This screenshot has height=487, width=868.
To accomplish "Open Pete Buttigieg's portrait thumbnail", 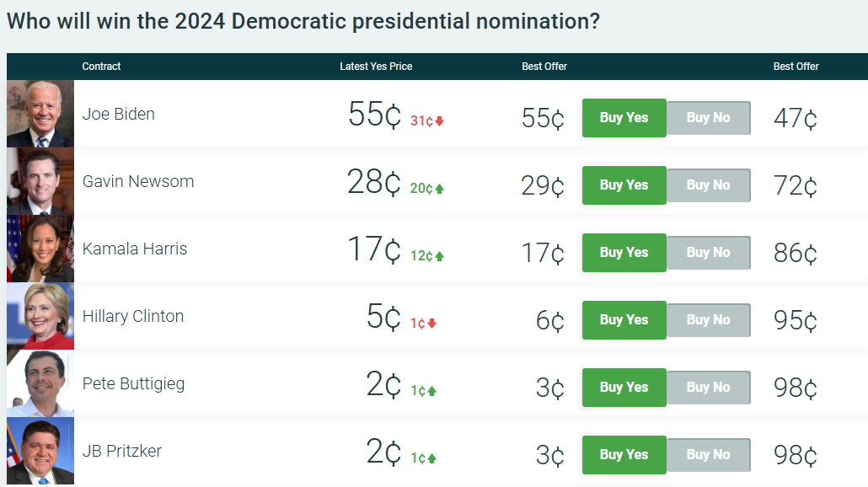I will coord(40,383).
